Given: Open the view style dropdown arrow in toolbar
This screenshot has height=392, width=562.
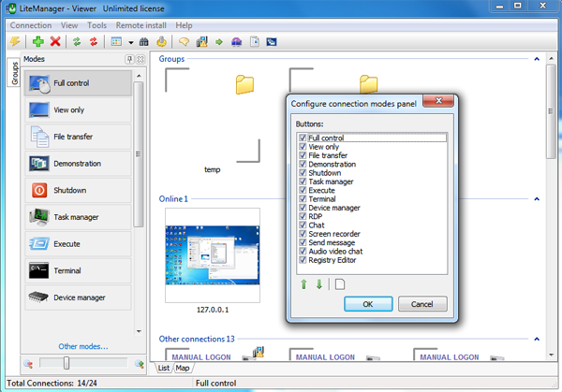Looking at the screenshot, I should pyautogui.click(x=131, y=42).
